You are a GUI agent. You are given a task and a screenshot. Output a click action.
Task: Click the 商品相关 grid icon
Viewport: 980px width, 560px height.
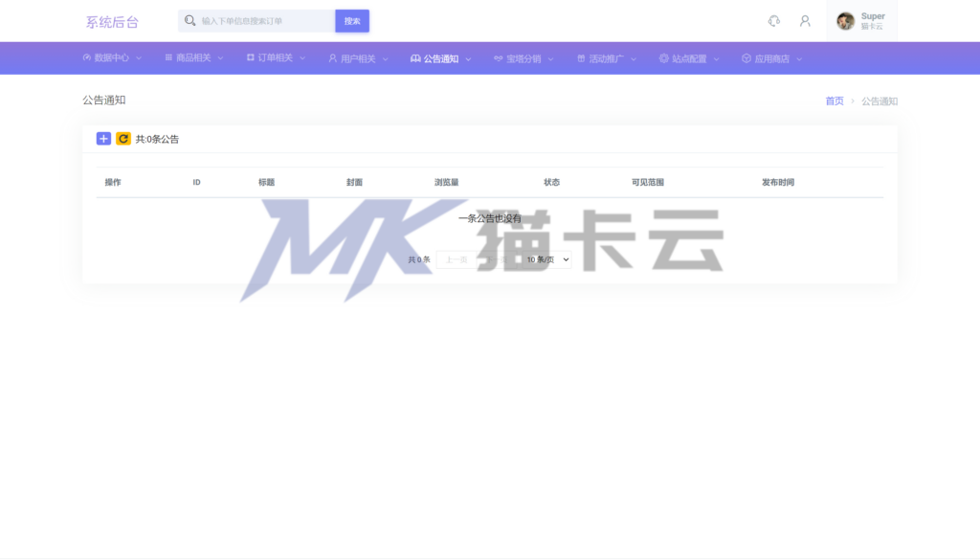pos(168,57)
